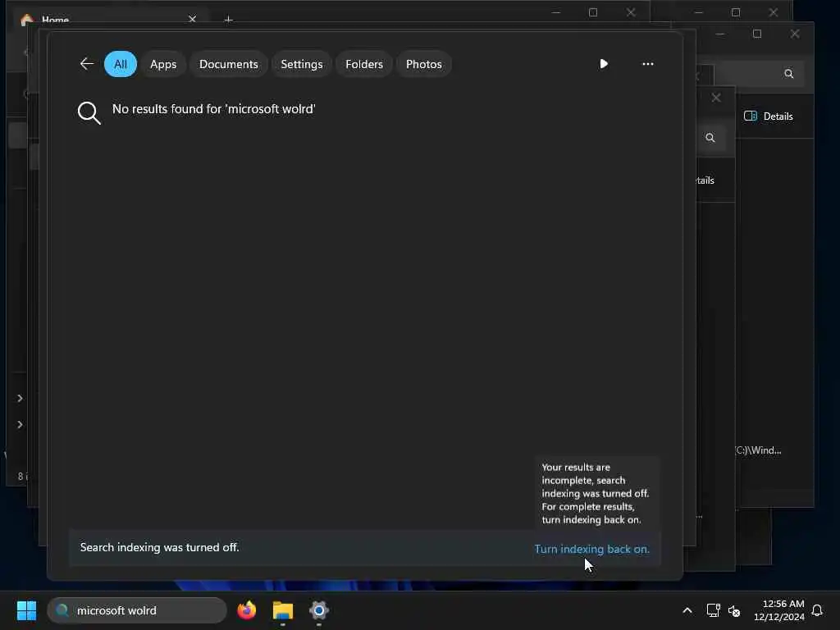
Task: Open File Explorer from the taskbar
Action: point(283,610)
